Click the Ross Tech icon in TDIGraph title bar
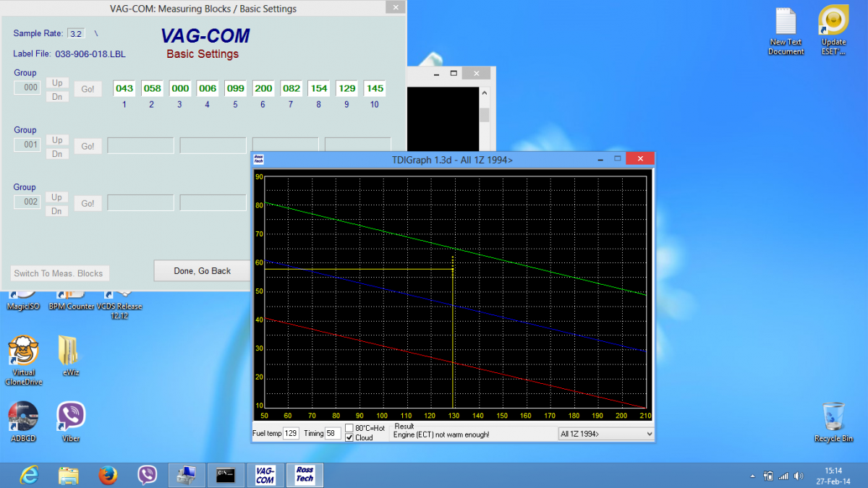Image resolution: width=868 pixels, height=488 pixels. (x=259, y=159)
